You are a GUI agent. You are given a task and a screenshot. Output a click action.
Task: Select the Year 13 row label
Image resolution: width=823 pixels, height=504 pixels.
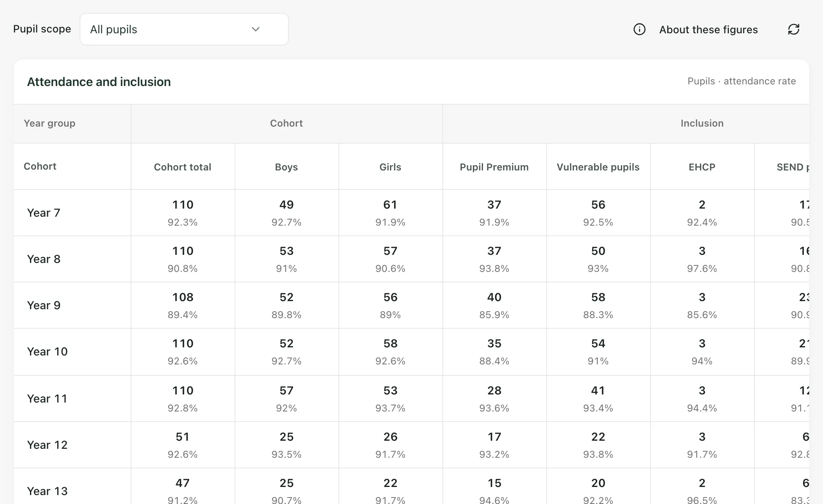[x=47, y=491]
